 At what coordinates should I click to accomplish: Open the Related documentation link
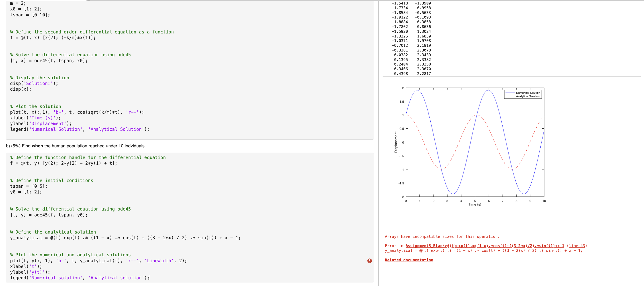tap(409, 260)
